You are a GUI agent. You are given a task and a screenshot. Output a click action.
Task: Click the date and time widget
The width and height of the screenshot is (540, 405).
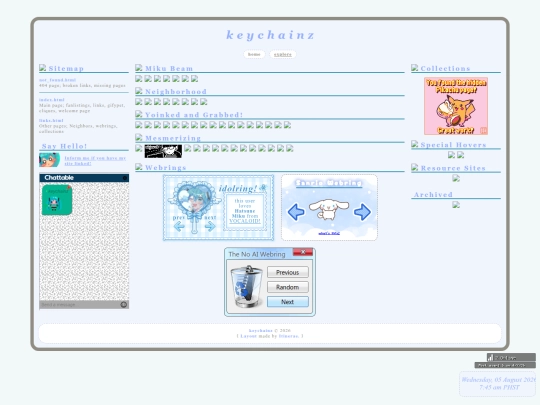point(498,384)
